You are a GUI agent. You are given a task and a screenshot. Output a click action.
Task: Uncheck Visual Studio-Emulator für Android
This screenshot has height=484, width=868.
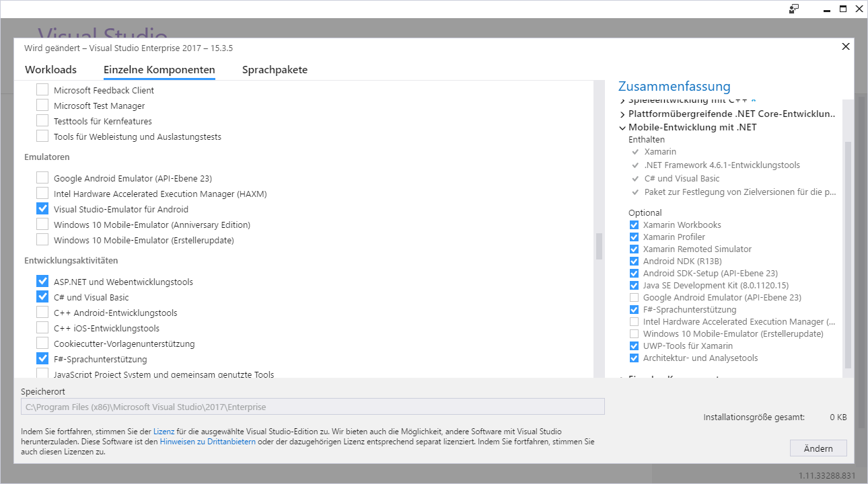pos(42,209)
